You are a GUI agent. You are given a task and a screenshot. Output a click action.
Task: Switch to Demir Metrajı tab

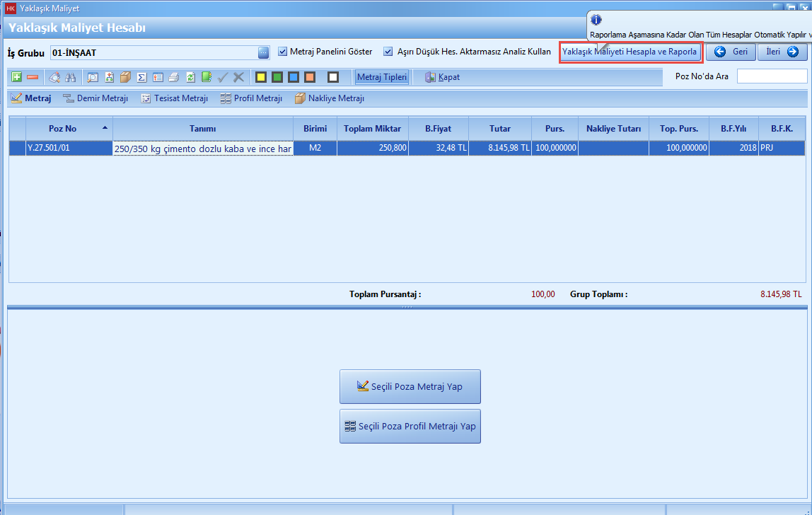[95, 98]
